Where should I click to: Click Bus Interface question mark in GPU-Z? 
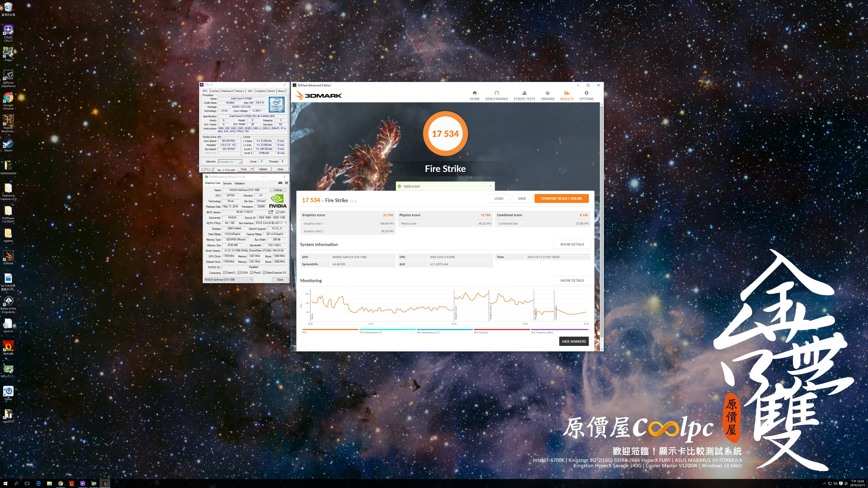[286, 223]
